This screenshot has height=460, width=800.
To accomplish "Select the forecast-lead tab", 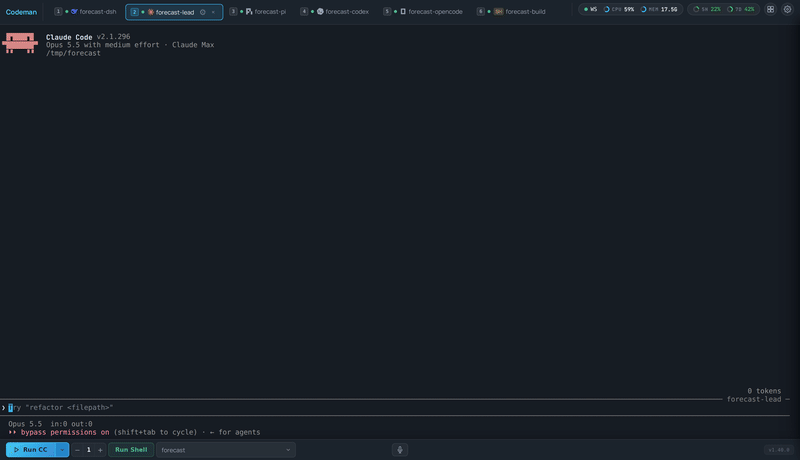I will [174, 12].
